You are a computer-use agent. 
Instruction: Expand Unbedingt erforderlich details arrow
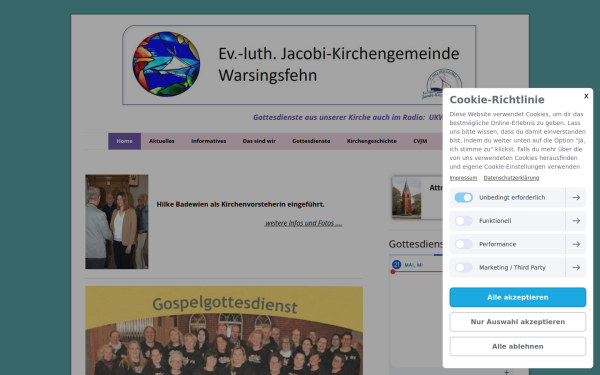point(576,197)
